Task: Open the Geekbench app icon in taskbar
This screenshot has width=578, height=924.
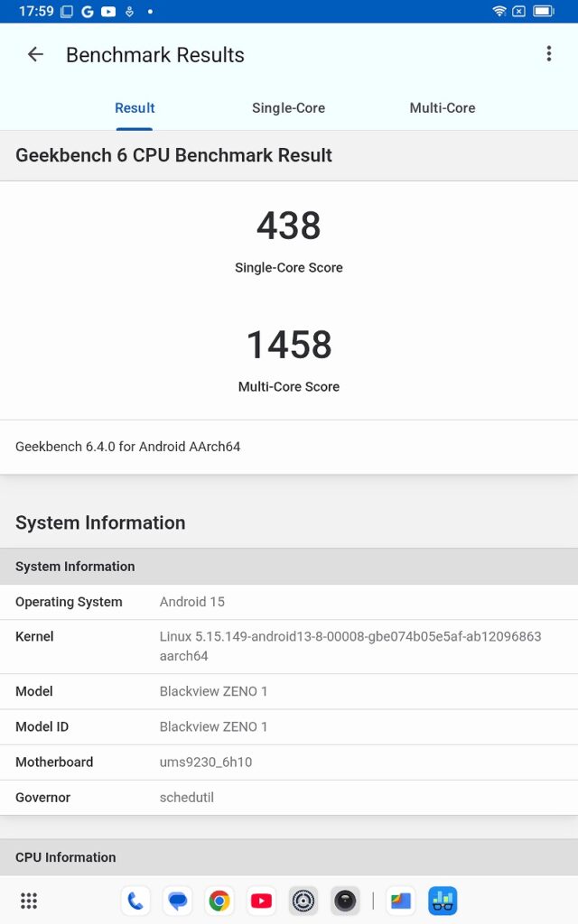Action: pyautogui.click(x=443, y=901)
